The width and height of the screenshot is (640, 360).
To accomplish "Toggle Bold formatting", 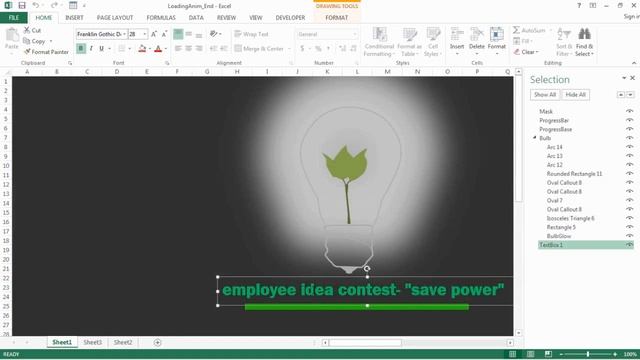I will point(81,49).
